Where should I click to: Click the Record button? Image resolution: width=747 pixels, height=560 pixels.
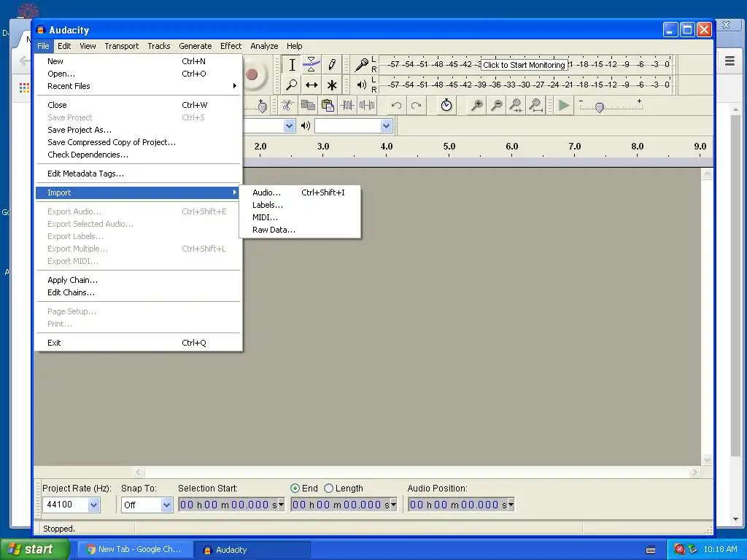[x=252, y=74]
